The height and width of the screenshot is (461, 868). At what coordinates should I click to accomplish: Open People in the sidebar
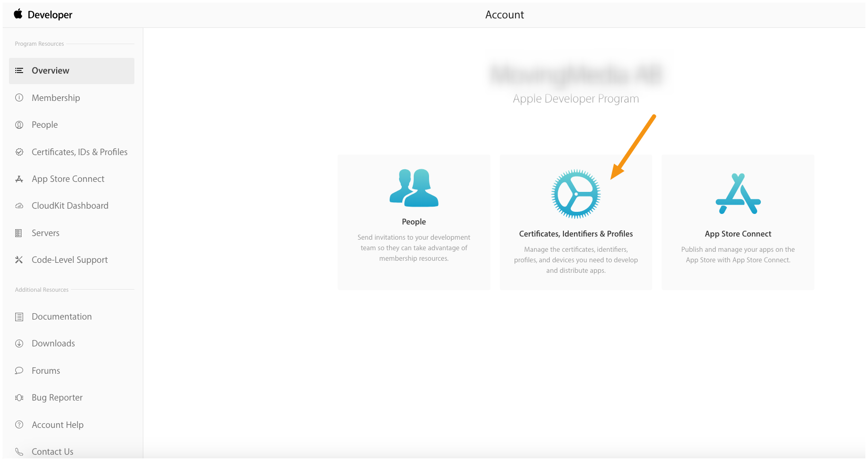click(x=45, y=125)
